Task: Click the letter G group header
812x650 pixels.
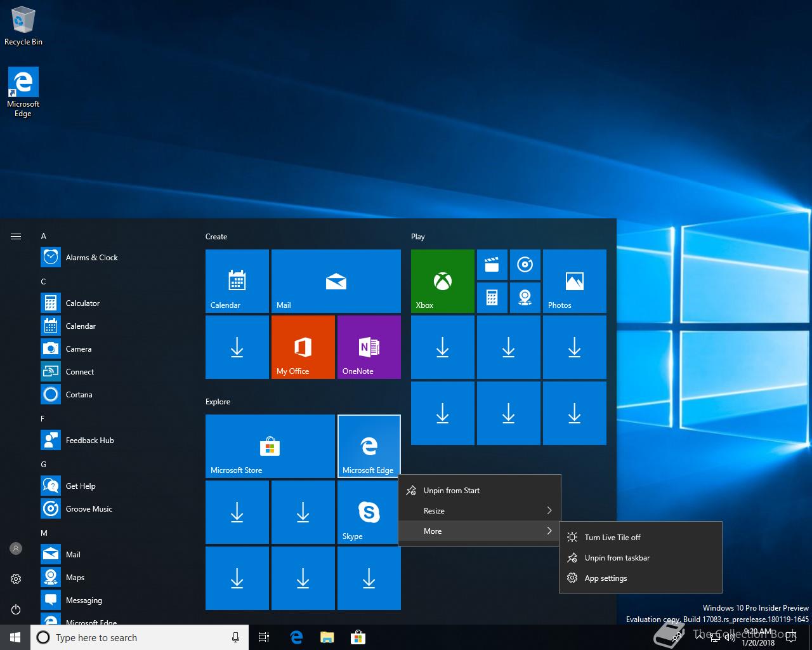Action: pyautogui.click(x=44, y=465)
